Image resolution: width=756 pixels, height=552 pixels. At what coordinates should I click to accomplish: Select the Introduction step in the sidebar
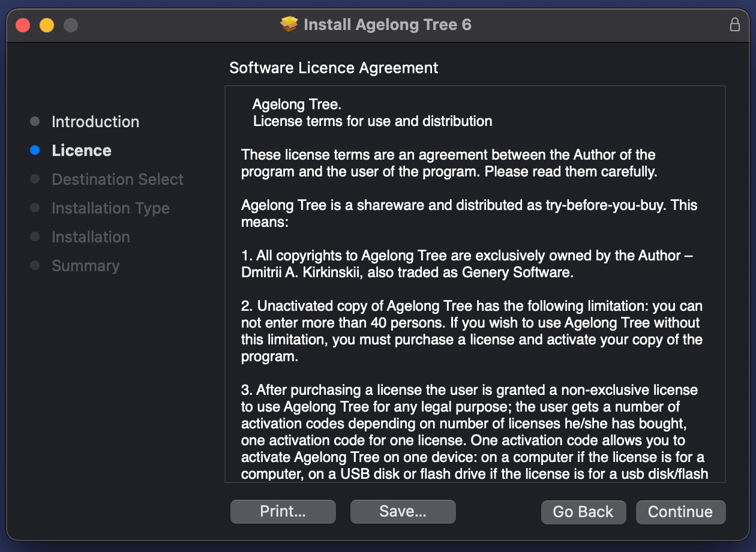point(95,122)
